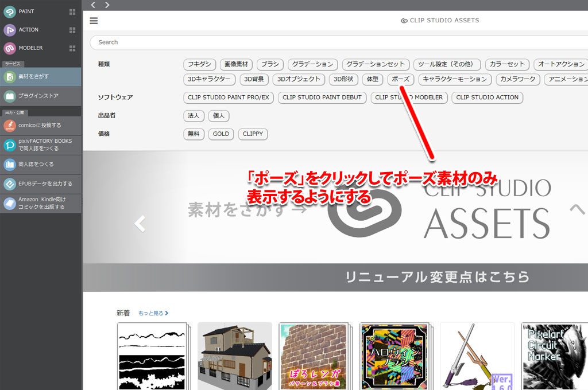The height and width of the screenshot is (390, 588).
Task: Click the hamburger menu icon
Action: coord(94,21)
